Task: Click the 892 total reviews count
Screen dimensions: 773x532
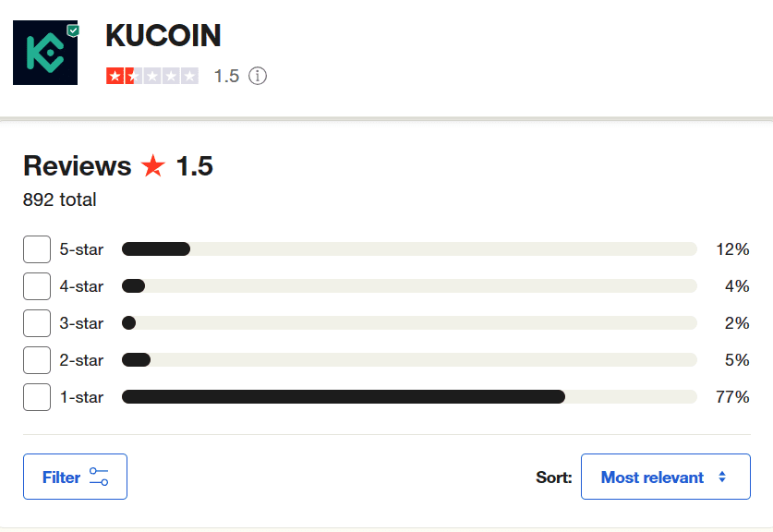Action: click(x=59, y=199)
